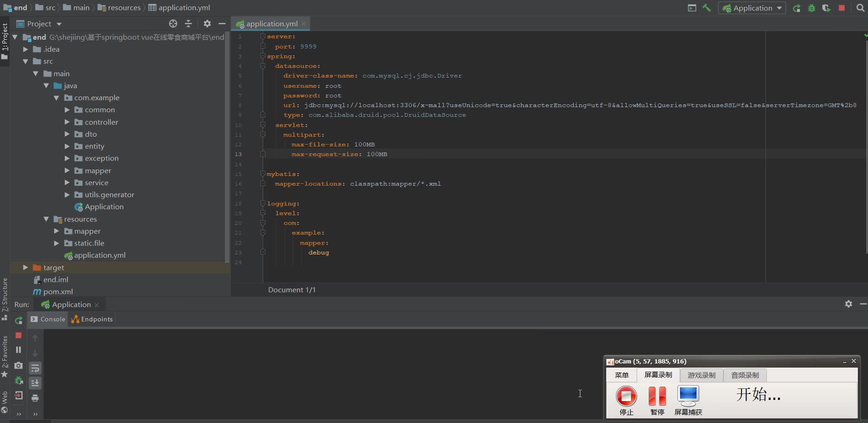Open pom.xml in the project tree

click(x=58, y=291)
